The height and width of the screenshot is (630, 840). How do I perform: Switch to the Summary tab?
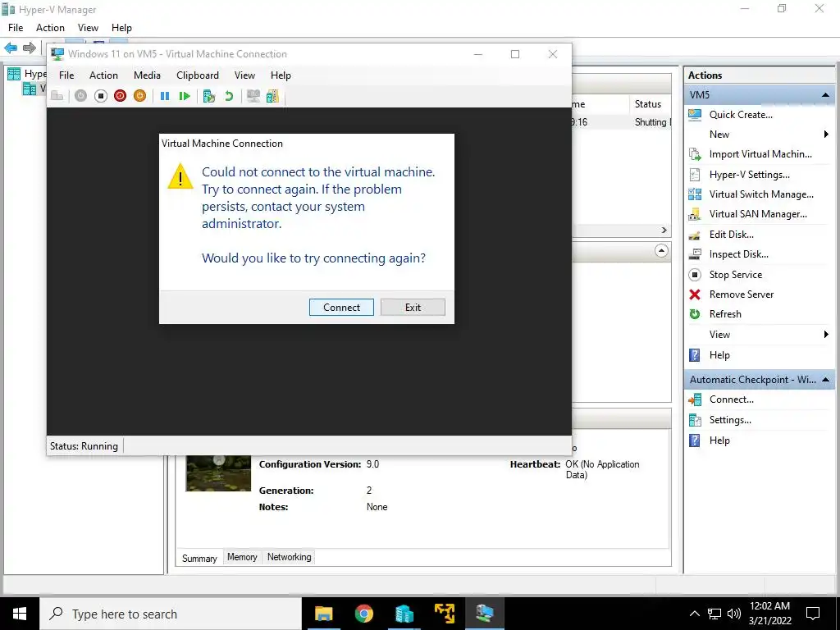click(x=199, y=558)
